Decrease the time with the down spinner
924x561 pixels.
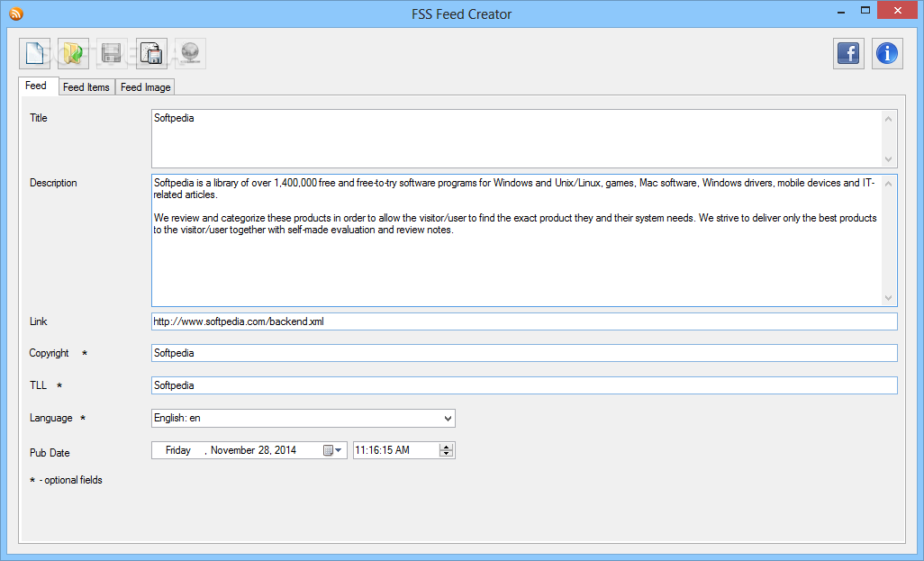[x=447, y=454]
